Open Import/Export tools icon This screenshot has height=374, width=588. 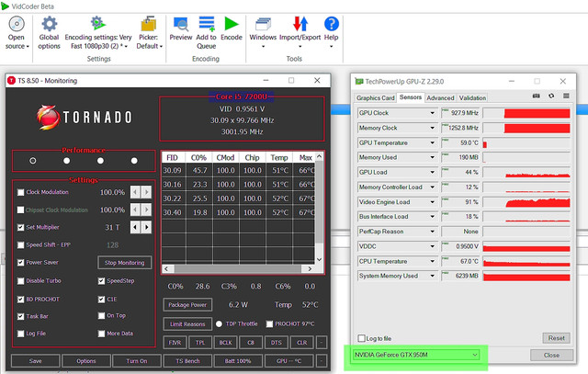pos(300,24)
